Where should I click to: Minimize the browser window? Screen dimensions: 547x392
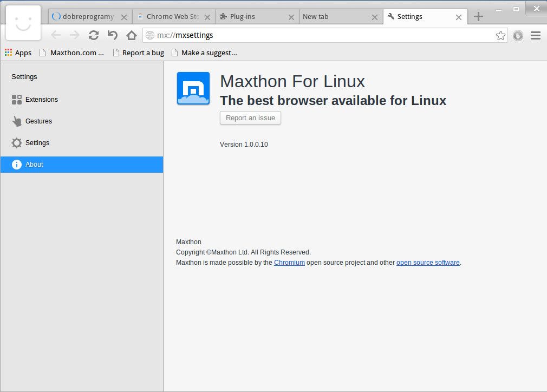point(499,10)
